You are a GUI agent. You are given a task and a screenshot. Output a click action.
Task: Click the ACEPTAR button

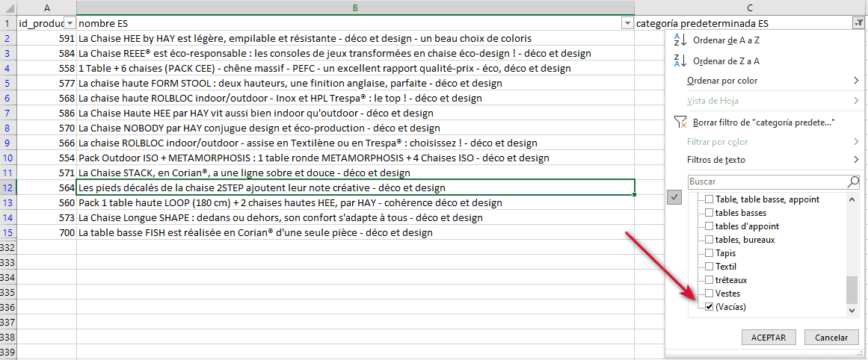[769, 338]
